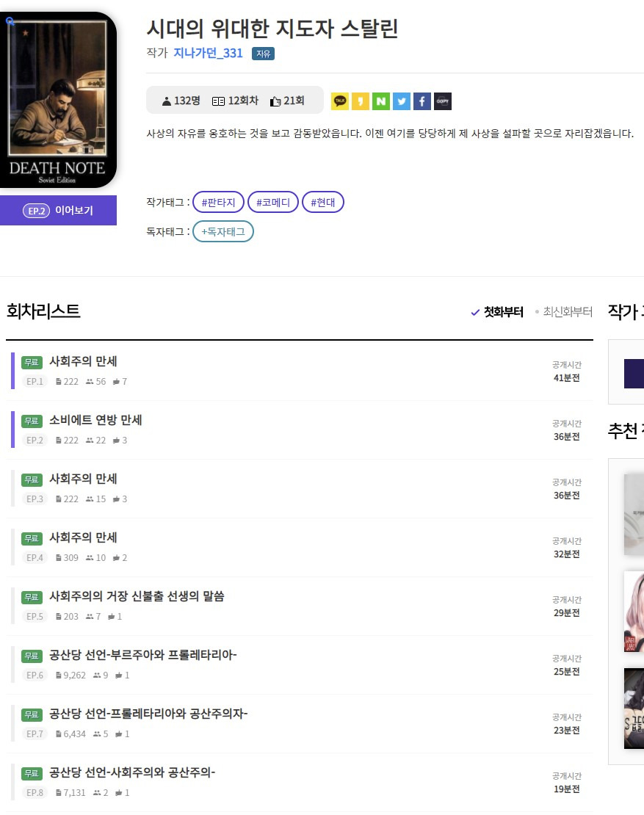The width and height of the screenshot is (644, 815).
Task: Open the pink-haired recommended work thumbnail
Action: 634,611
